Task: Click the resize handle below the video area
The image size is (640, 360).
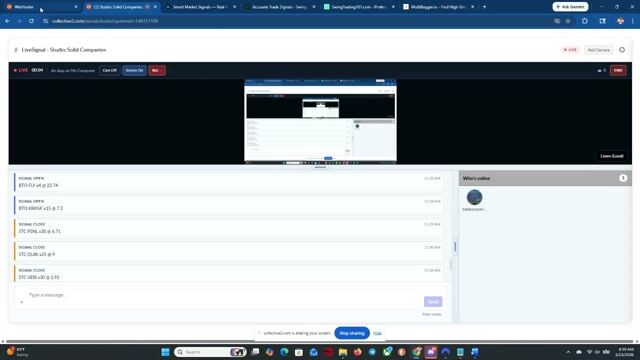Action: pos(320,167)
